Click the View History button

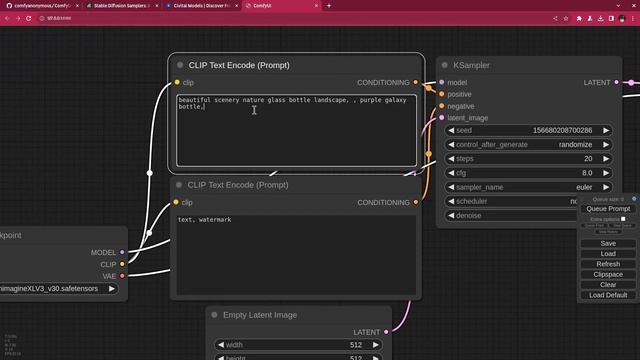(608, 232)
